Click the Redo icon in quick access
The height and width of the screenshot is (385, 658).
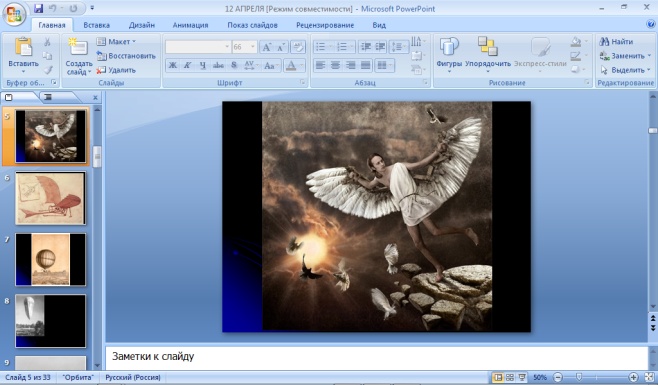pos(73,8)
